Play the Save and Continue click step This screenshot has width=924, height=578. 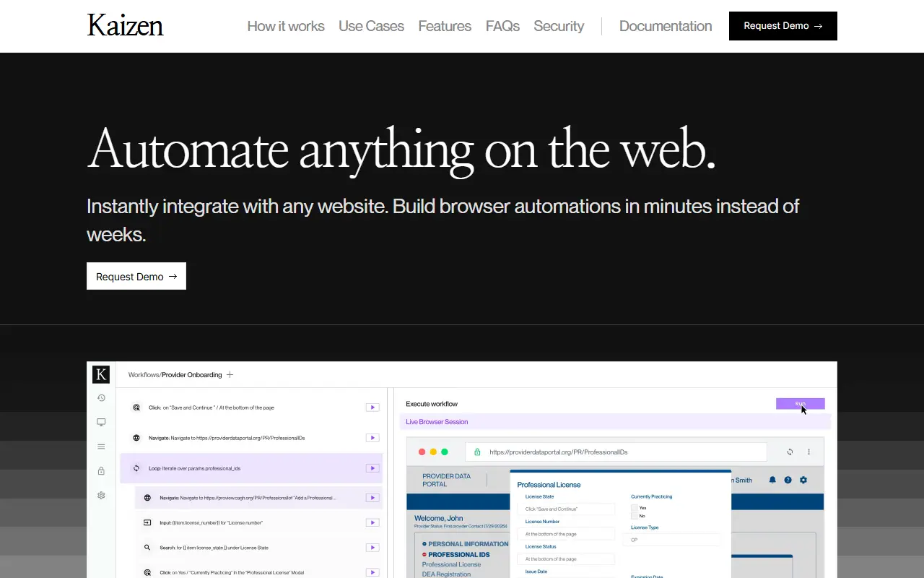point(372,407)
